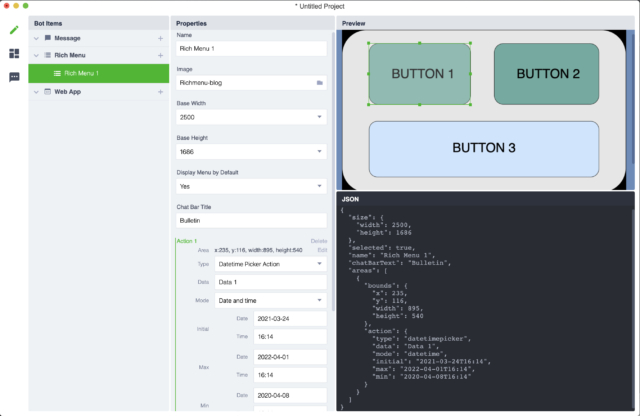Collapse the Rich Menu tree section
Screen dimensions: 640x416
tap(36, 56)
